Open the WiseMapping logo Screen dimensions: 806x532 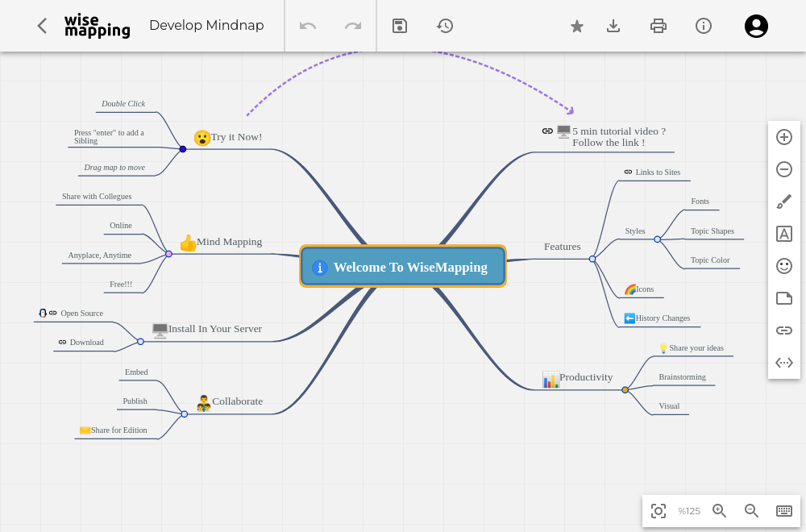[x=98, y=26]
